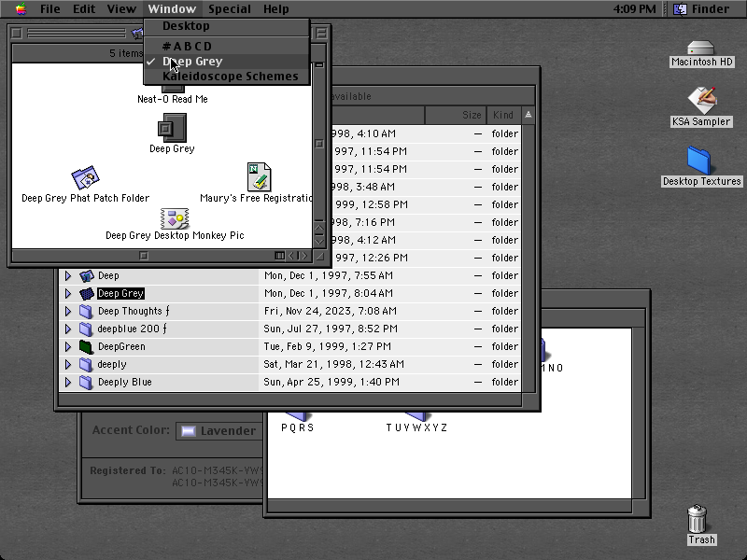Expand the highlighted Deep Grey row's disclosure triangle
747x560 pixels.
[x=67, y=293]
